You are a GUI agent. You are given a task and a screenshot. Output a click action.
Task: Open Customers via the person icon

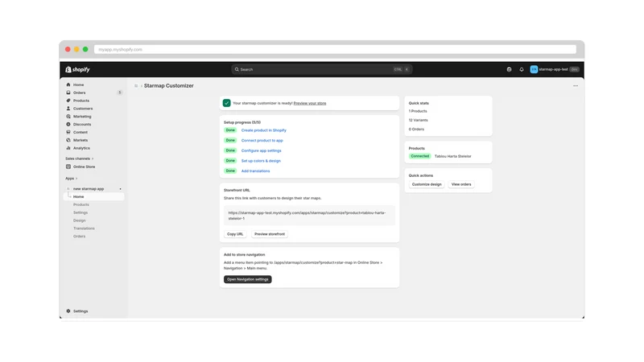(x=68, y=109)
